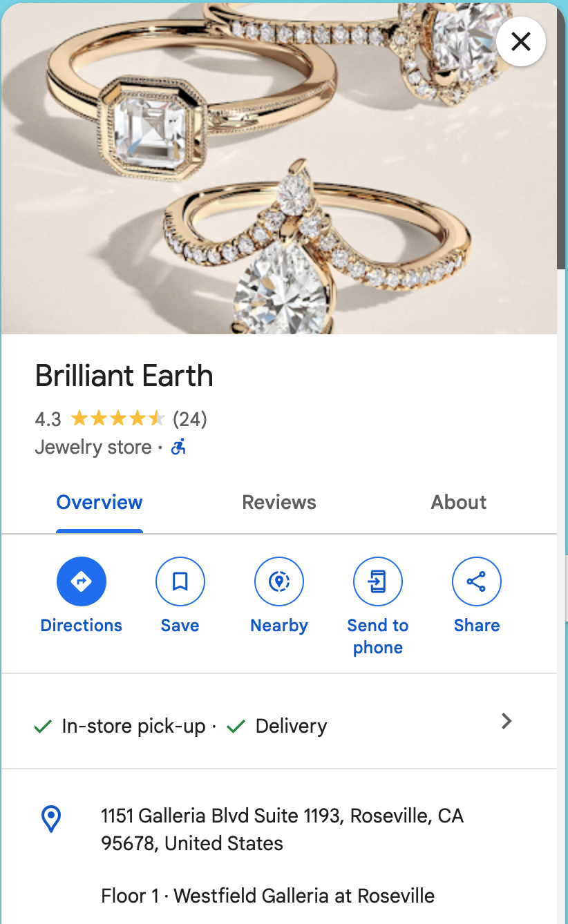Open the (24) reviews count link
Screen dimensions: 568x924
[x=190, y=419]
